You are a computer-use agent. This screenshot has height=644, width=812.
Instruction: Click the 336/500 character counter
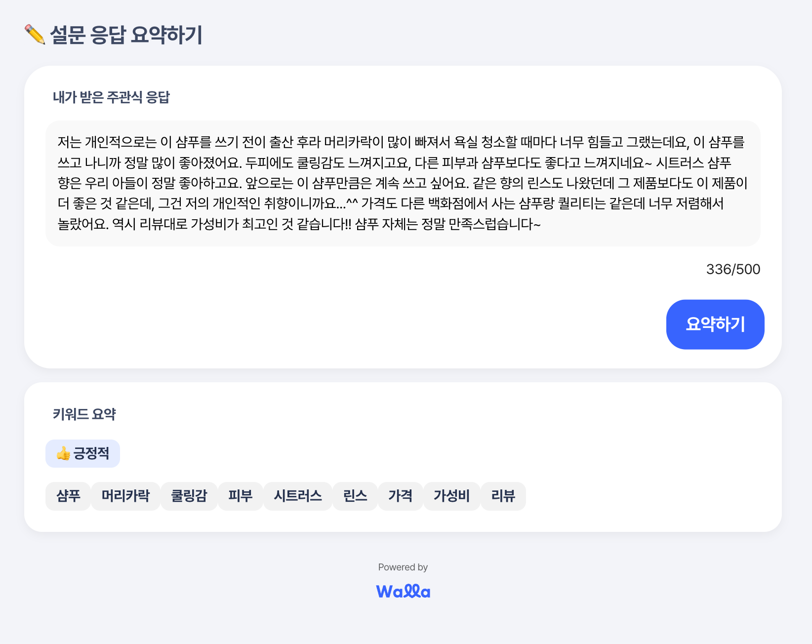pyautogui.click(x=733, y=269)
